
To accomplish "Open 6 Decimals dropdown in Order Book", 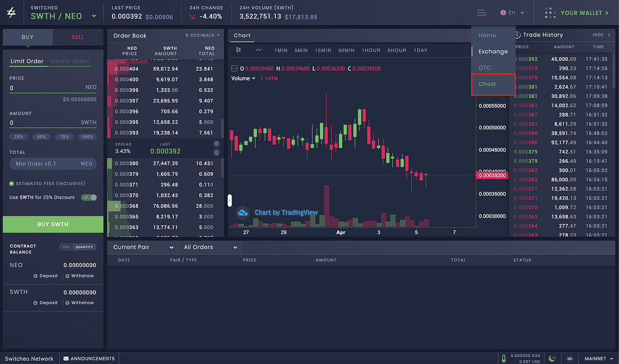I will (203, 35).
